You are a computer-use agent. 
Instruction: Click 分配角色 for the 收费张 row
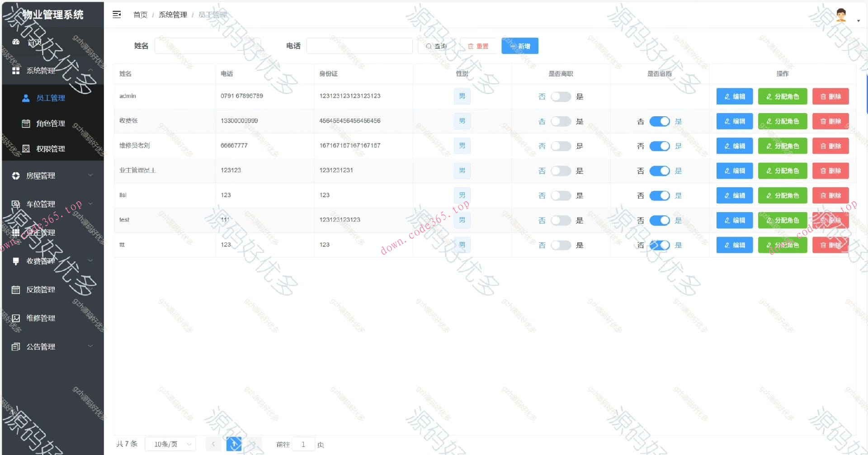[783, 121]
